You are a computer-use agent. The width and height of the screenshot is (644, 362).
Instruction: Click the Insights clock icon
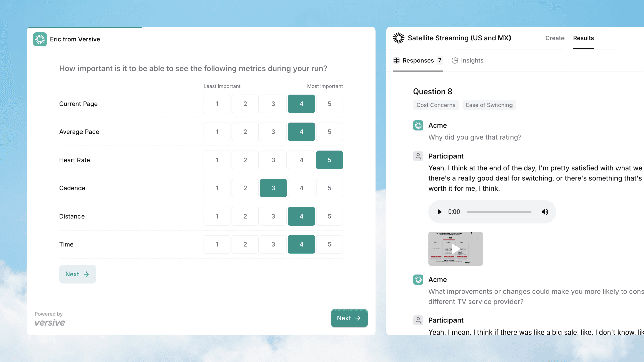click(455, 60)
